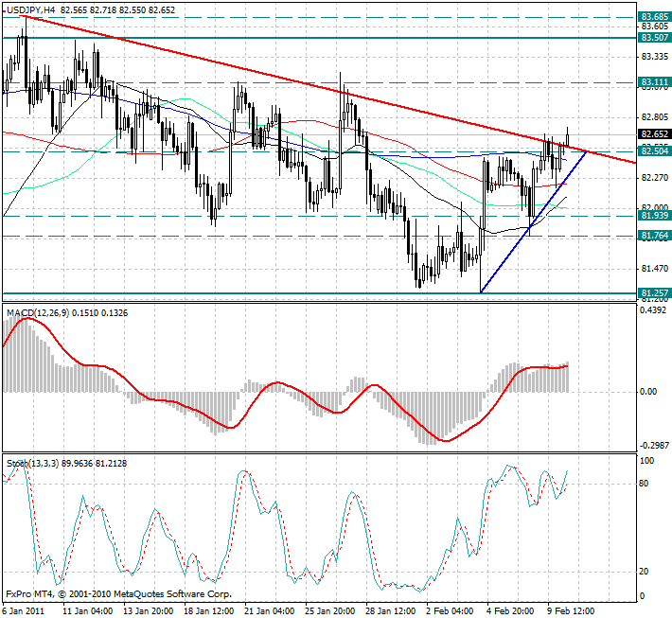672x618 pixels.
Task: Click the chart marker icon beside USDJPY title
Action: click(5, 9)
